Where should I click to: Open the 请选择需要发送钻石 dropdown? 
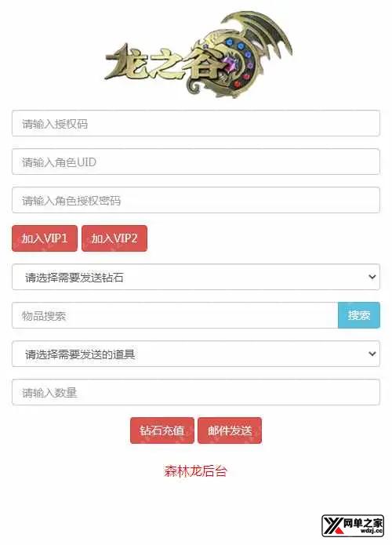(x=196, y=277)
